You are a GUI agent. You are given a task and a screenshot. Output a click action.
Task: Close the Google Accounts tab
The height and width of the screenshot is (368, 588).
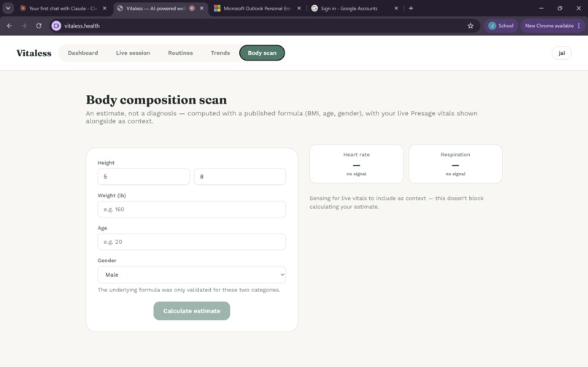[x=396, y=8]
